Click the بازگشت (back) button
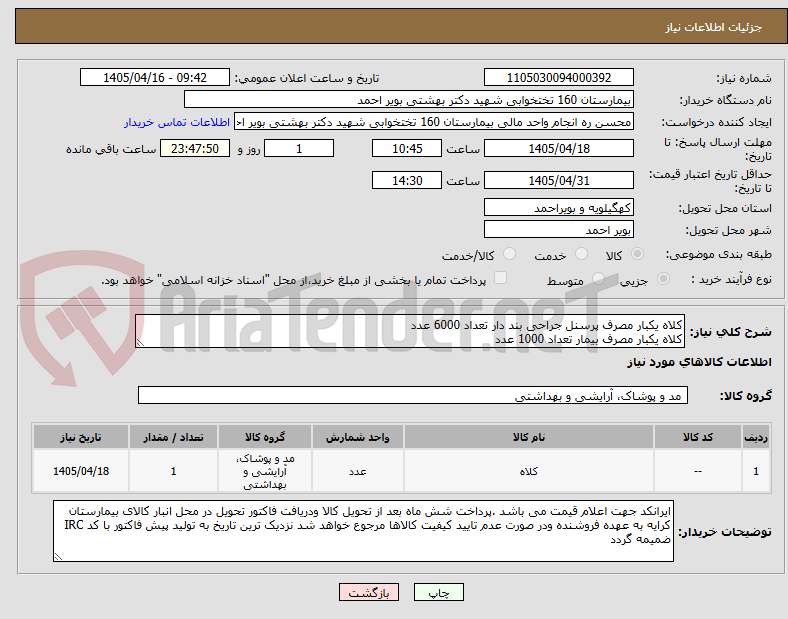 (x=369, y=592)
